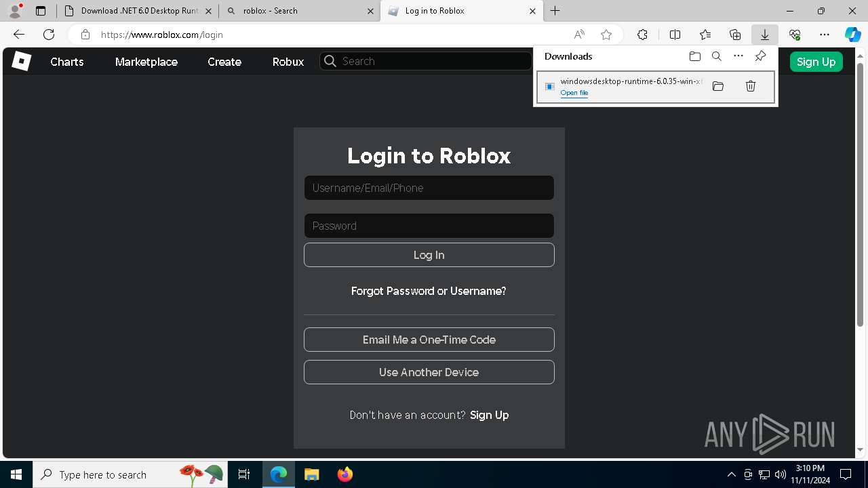Image resolution: width=868 pixels, height=488 pixels.
Task: Click Forgot Password or Username link
Action: tap(429, 291)
